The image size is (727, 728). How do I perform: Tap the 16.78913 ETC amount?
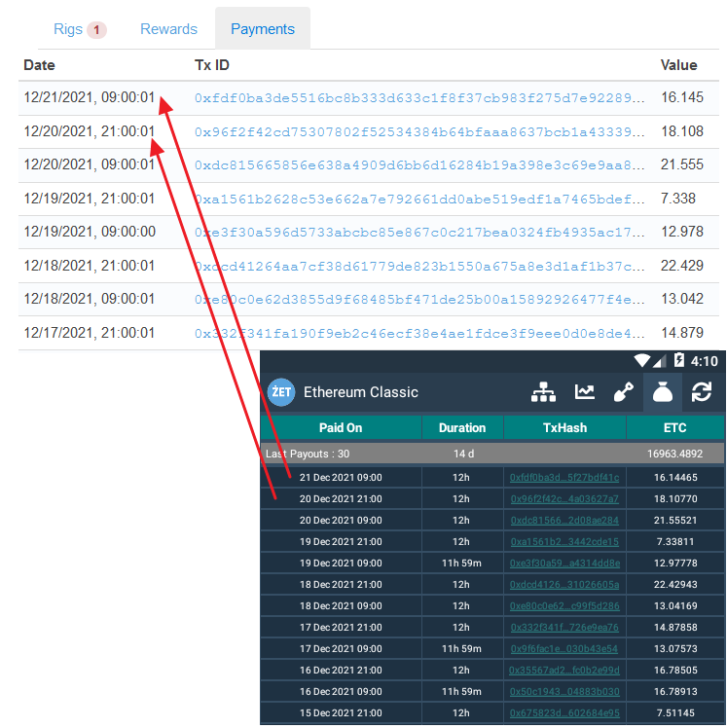pyautogui.click(x=675, y=691)
